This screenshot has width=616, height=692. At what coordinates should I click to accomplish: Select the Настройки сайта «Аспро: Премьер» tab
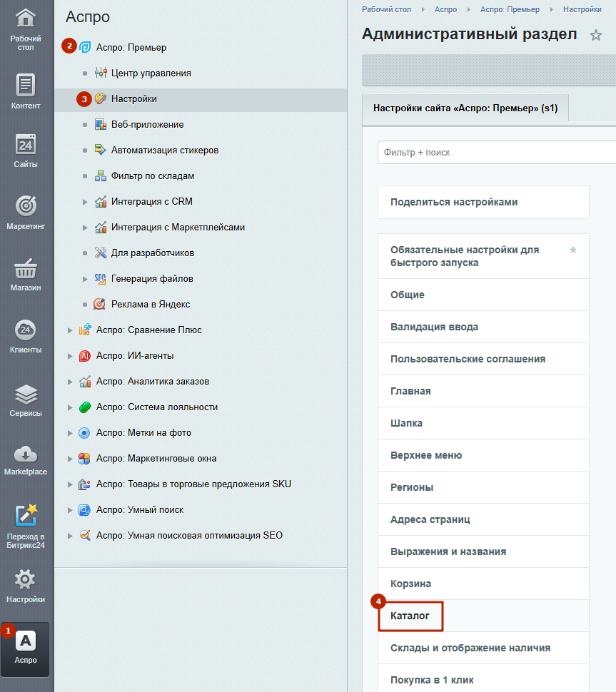click(465, 108)
